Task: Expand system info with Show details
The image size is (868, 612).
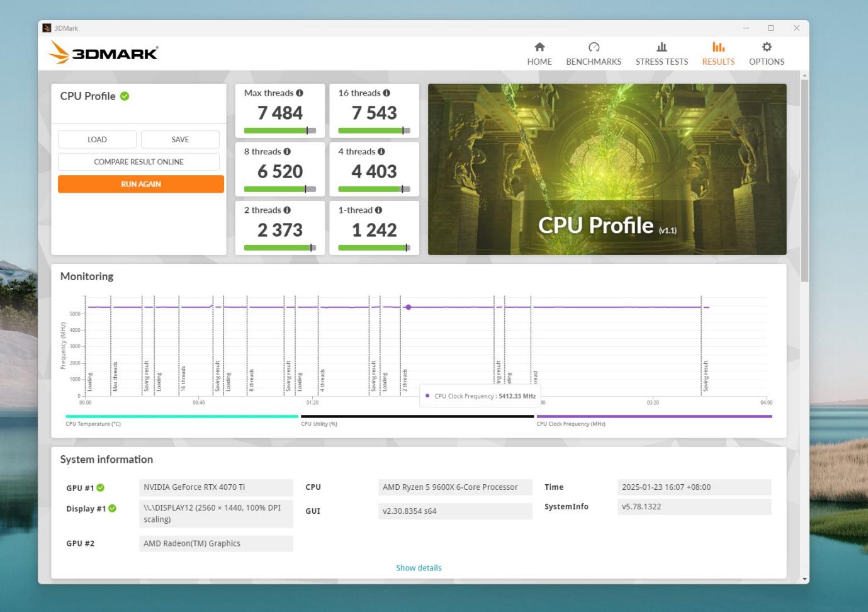Action: click(x=419, y=568)
